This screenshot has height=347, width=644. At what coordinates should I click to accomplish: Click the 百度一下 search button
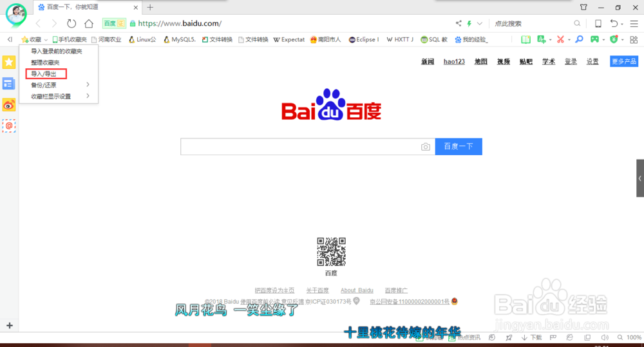coord(459,147)
